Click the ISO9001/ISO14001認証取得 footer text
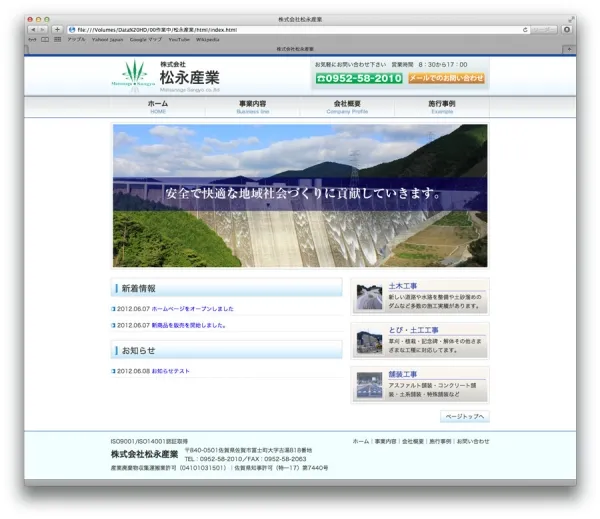Screen dimensions: 600x519 click(149, 441)
